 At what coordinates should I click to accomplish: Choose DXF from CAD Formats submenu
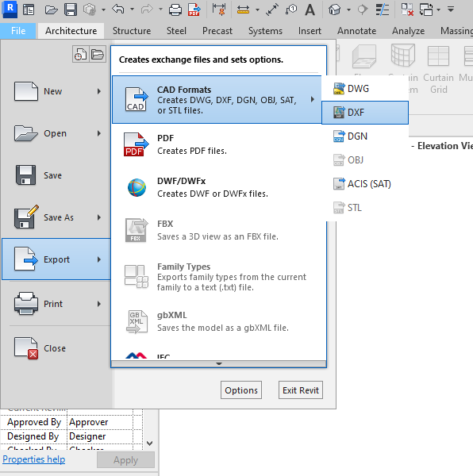[365, 113]
